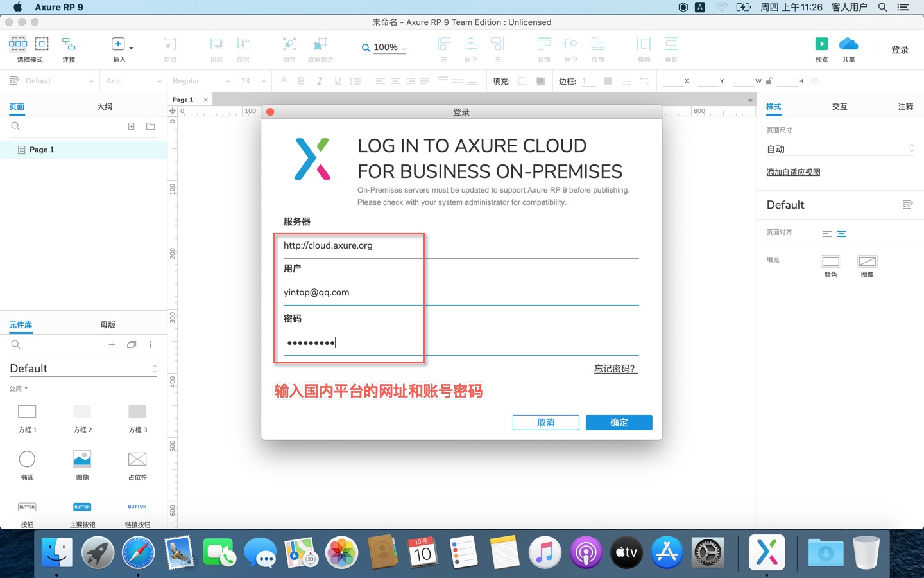Click the align 左 icon
This screenshot has width=924, height=578.
pyautogui.click(x=443, y=44)
